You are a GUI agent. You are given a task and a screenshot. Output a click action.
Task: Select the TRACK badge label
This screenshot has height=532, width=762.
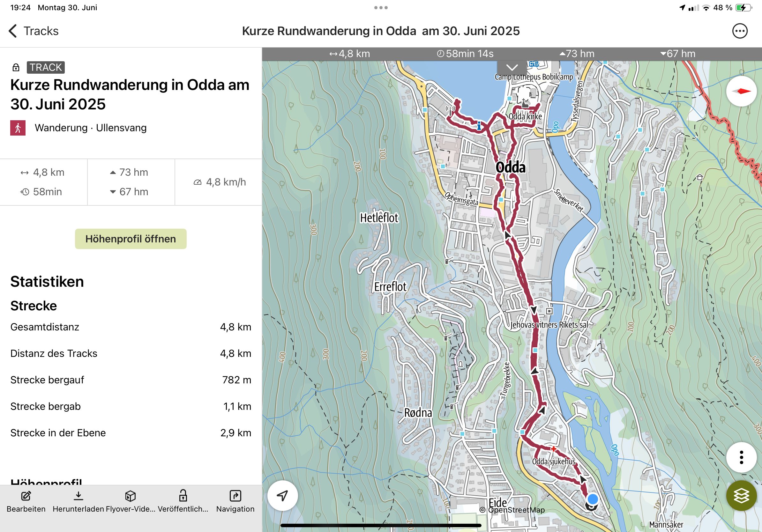coord(45,67)
